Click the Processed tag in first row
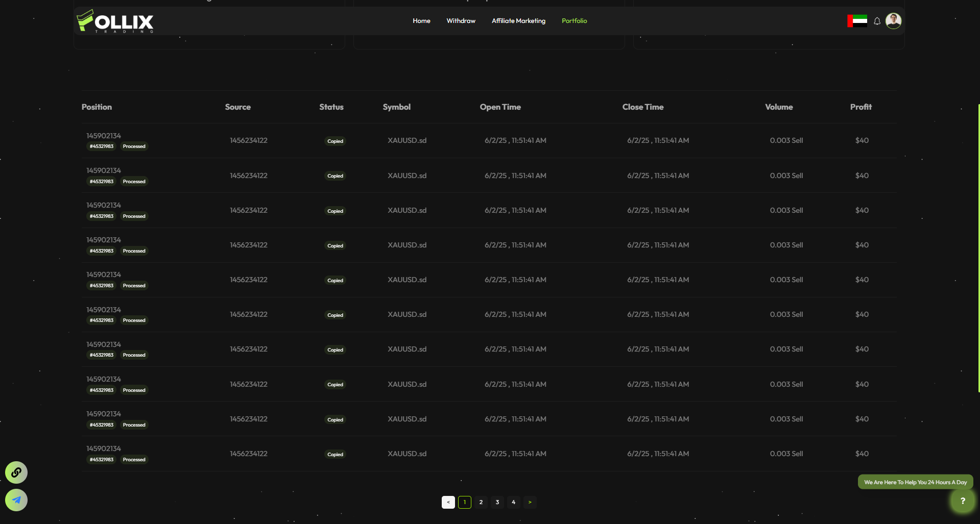 (134, 146)
